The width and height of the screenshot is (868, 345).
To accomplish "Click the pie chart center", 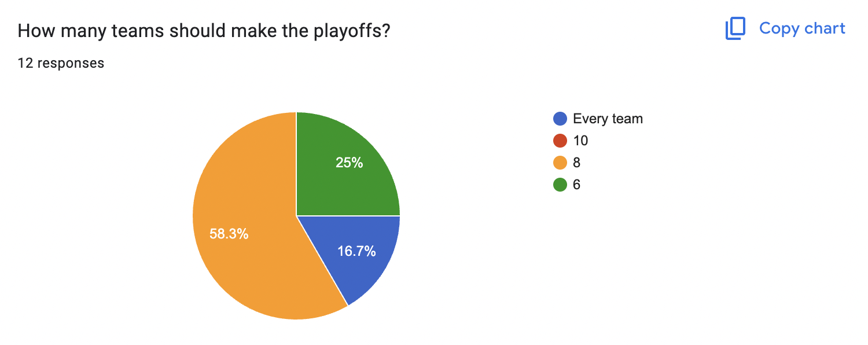I will (x=295, y=215).
